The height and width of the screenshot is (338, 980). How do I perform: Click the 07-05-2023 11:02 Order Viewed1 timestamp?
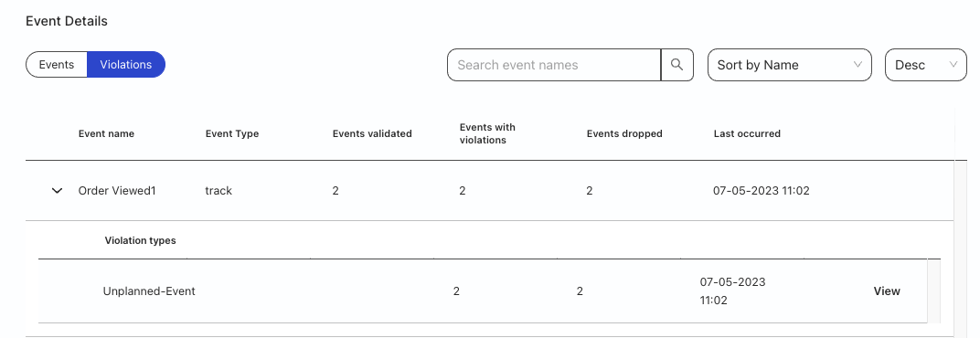762,191
